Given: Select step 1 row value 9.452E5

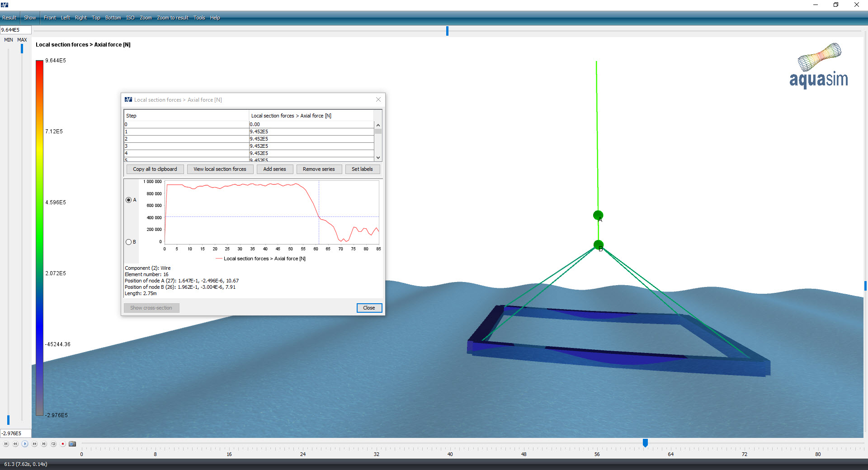Looking at the screenshot, I should pyautogui.click(x=311, y=132).
